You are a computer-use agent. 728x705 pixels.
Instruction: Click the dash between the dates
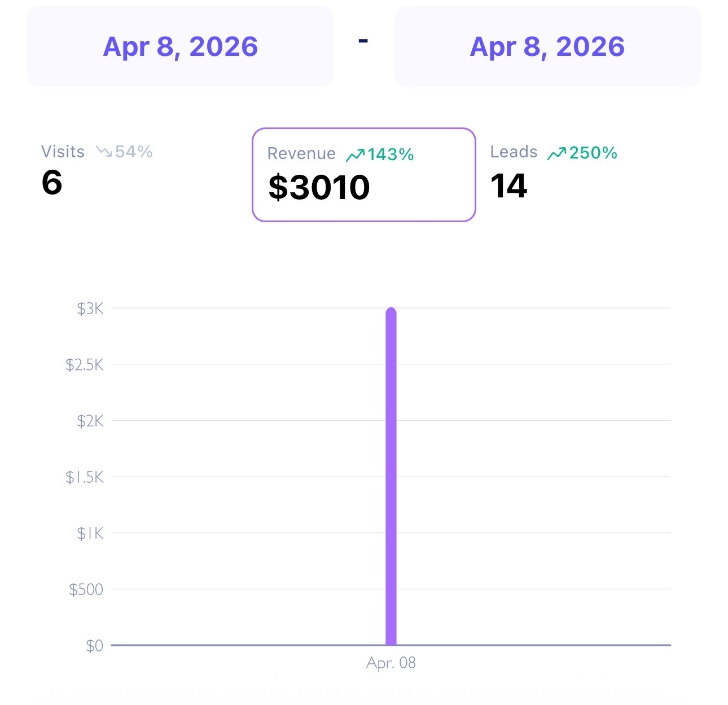[x=363, y=41]
